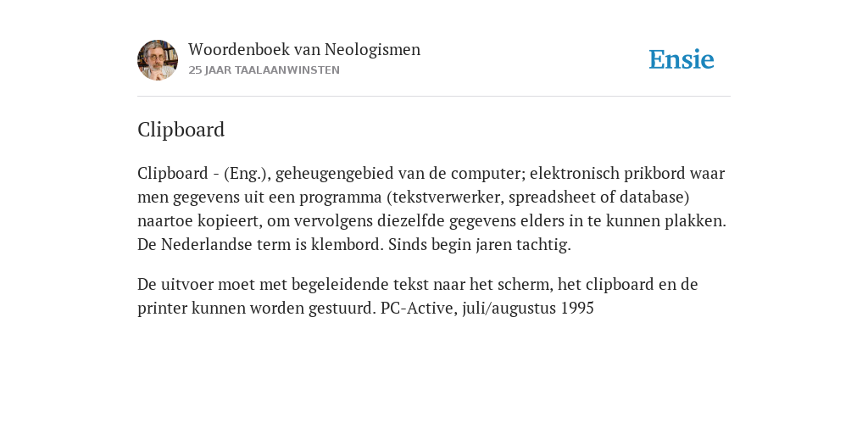Screen dimensions: 868x434
Task: Click the horizontal divider under the header
Action: pyautogui.click(x=434, y=97)
